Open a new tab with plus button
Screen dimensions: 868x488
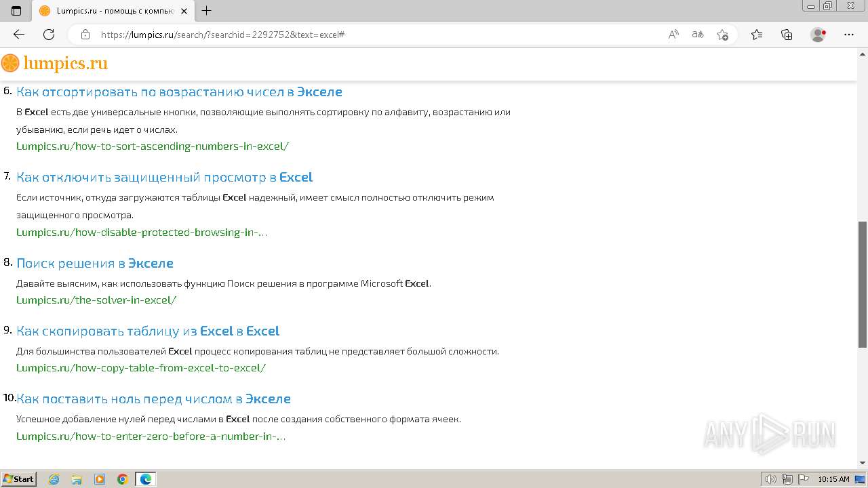207,11
